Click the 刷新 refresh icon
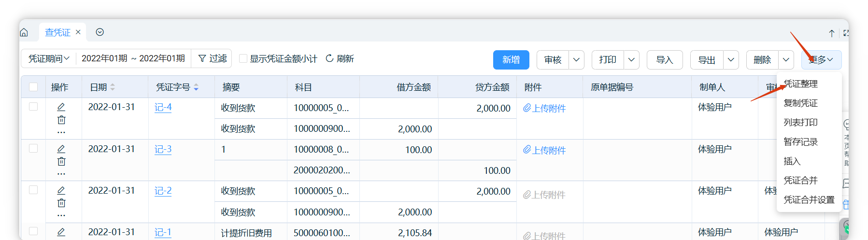The height and width of the screenshot is (240, 868). pyautogui.click(x=330, y=58)
